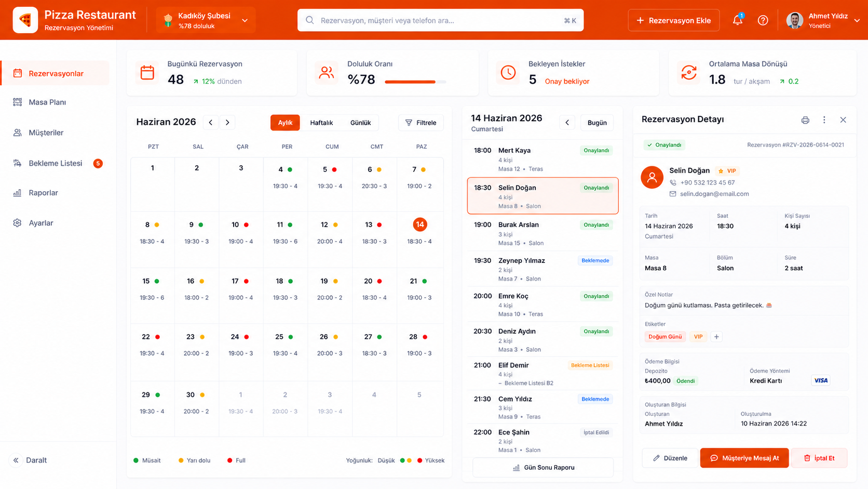The width and height of the screenshot is (868, 489).
Task: Click the green Müsait legend dot
Action: click(136, 460)
